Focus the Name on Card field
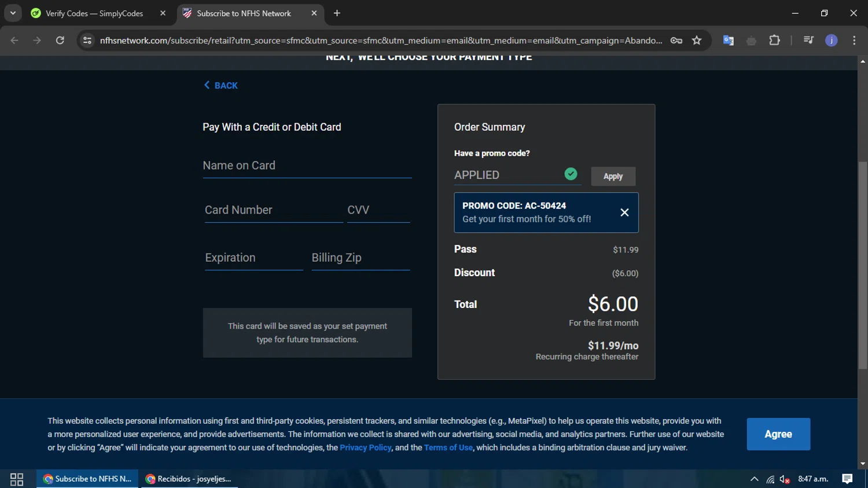868x488 pixels. point(307,166)
